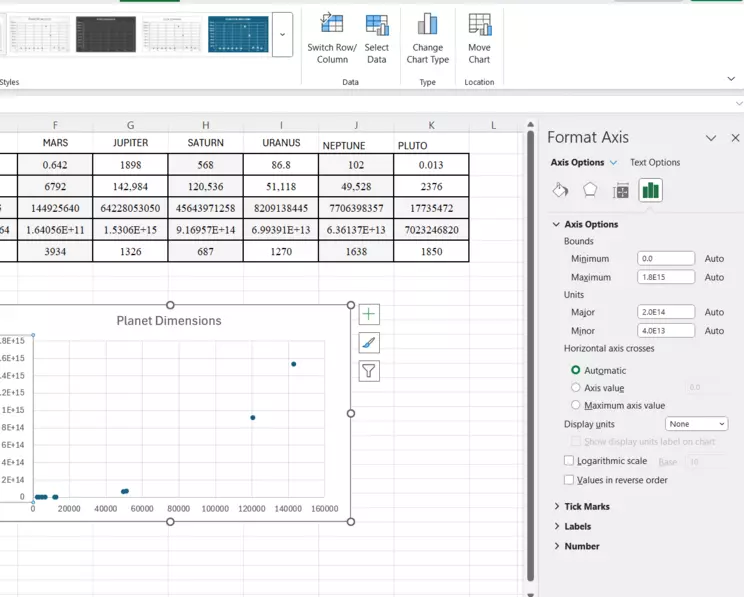Reset Major unit with Auto button
This screenshot has height=597, width=744.
pyautogui.click(x=714, y=312)
